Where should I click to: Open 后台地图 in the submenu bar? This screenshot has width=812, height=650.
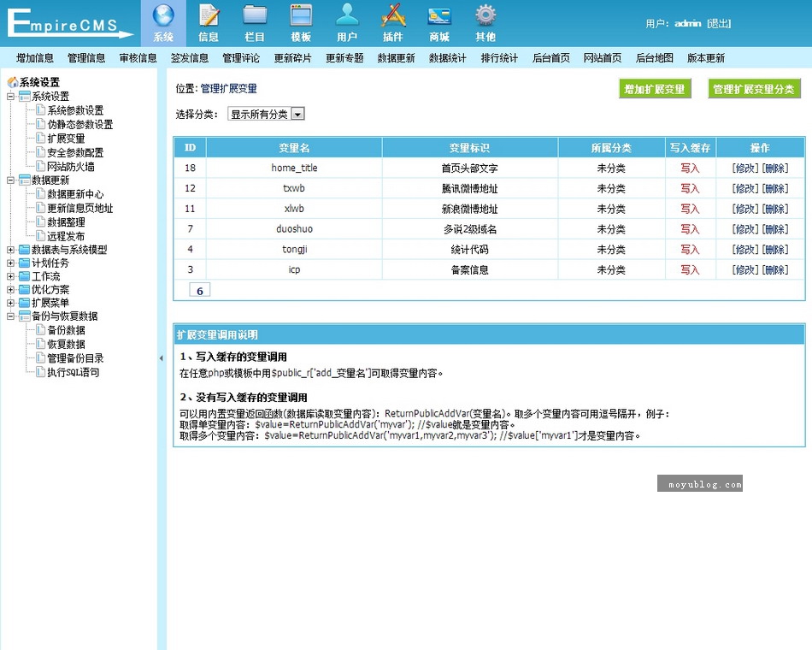[x=655, y=58]
